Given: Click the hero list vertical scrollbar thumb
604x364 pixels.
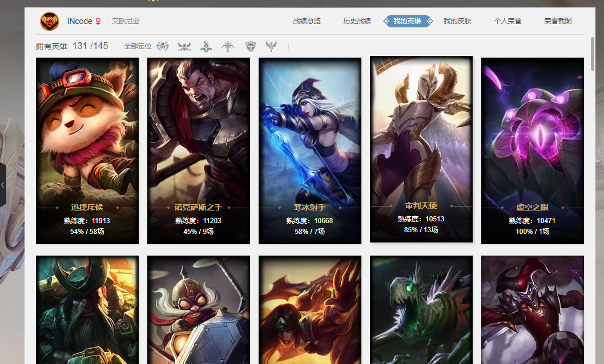Looking at the screenshot, I should pos(593,54).
